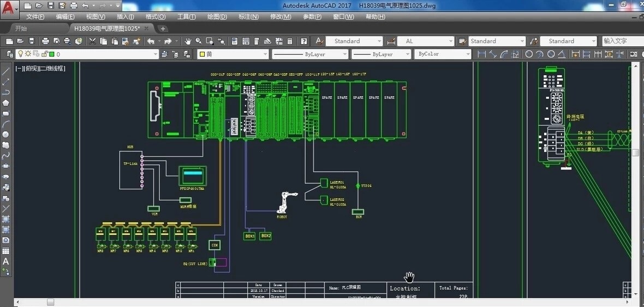Click Plot Preview icon in standard toolbar
The image size is (644, 307).
pyautogui.click(x=56, y=41)
